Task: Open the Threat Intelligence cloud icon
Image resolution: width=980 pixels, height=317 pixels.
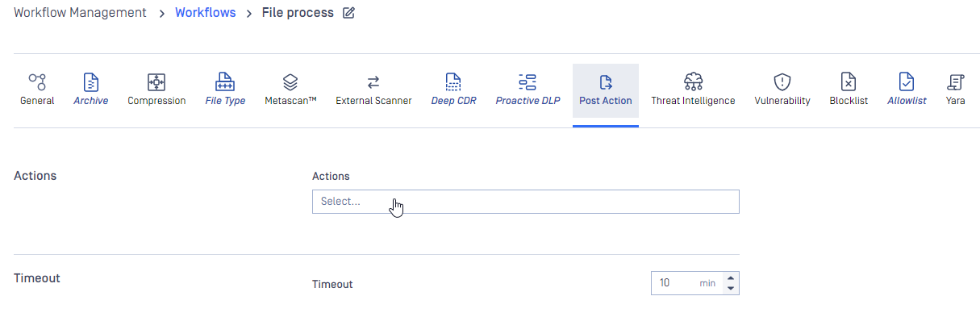Action: pos(693,81)
